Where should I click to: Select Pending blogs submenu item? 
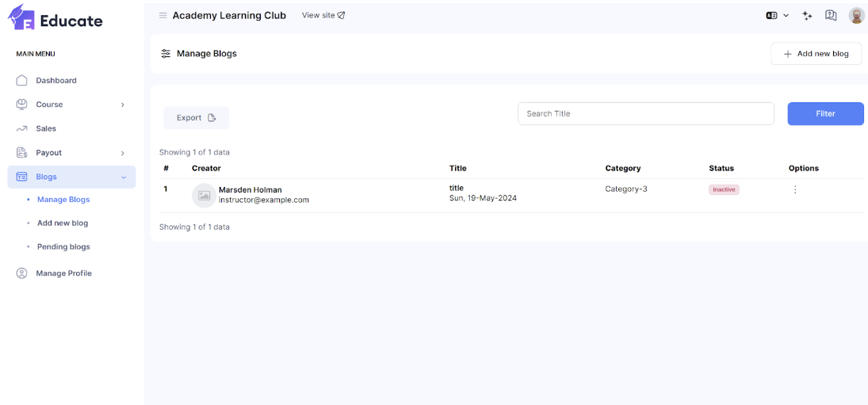coord(63,246)
